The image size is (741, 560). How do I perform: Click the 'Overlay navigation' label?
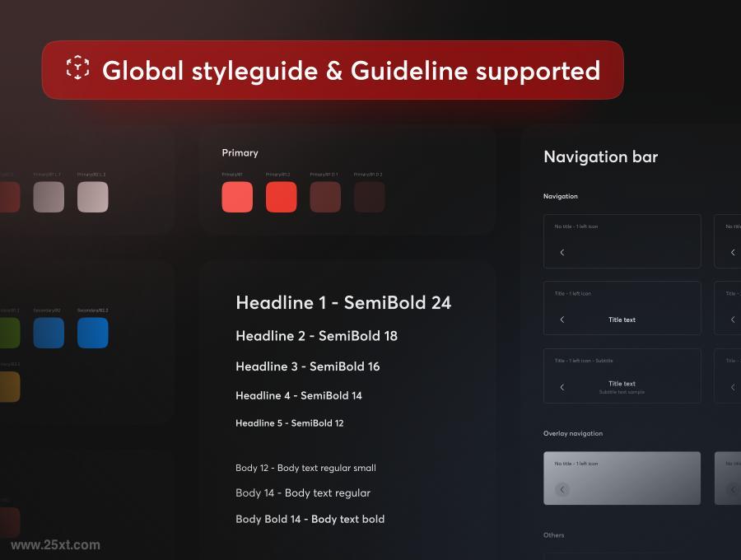(573, 433)
